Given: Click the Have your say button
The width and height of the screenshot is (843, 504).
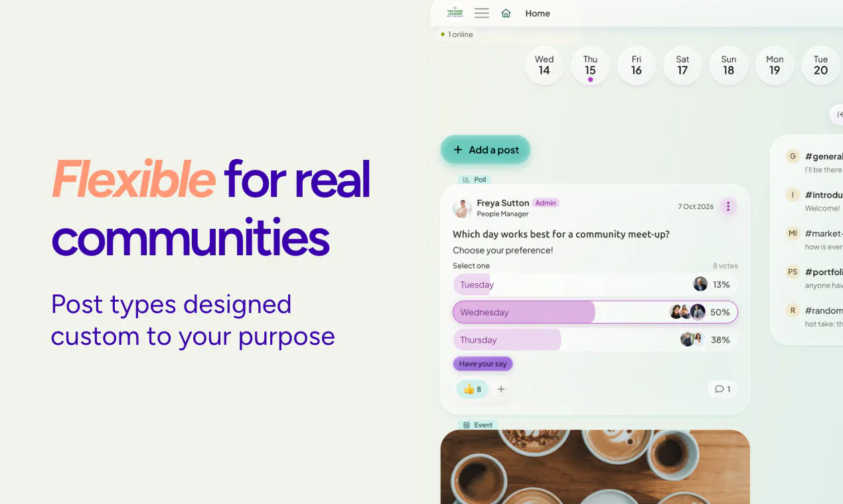Looking at the screenshot, I should point(483,364).
